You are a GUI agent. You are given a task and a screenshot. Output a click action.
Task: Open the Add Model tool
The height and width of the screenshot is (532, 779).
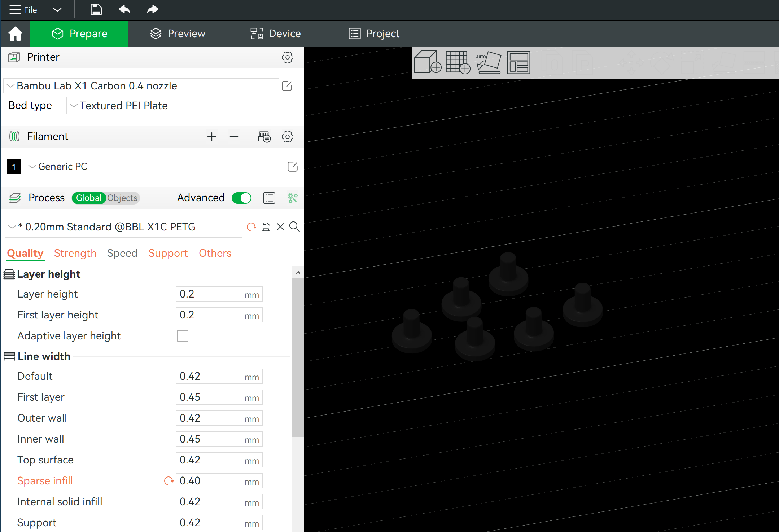(428, 62)
